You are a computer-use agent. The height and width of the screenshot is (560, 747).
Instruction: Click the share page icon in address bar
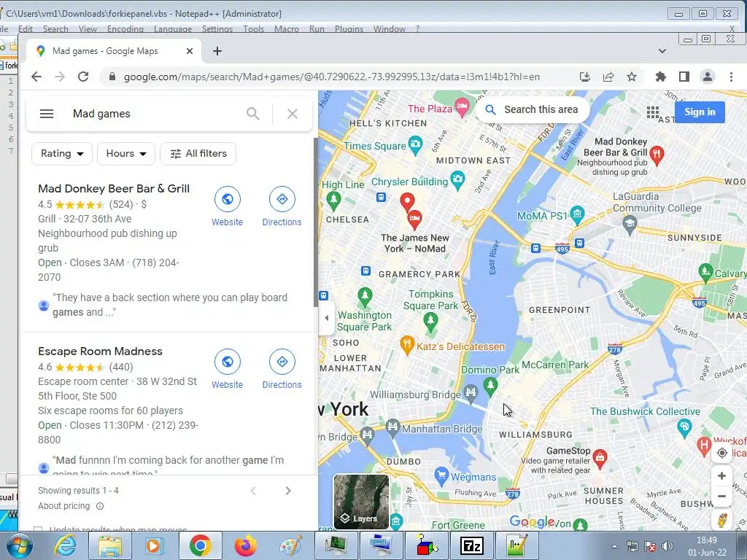click(x=608, y=77)
